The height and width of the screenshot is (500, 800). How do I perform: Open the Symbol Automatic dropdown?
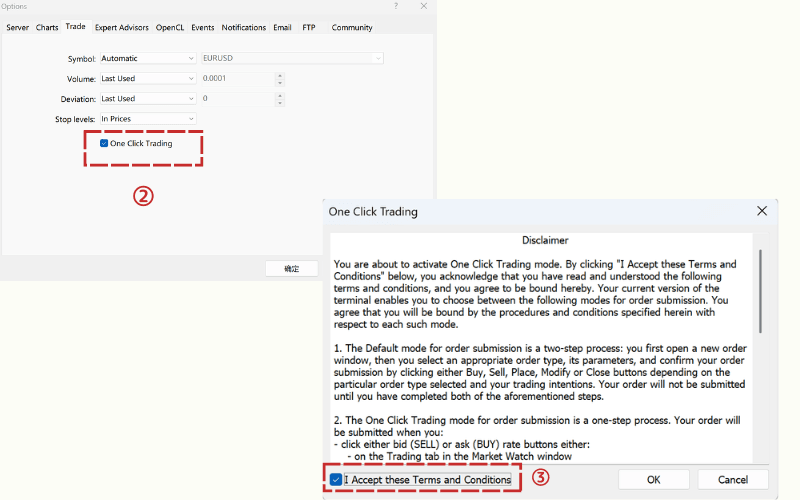click(x=148, y=58)
